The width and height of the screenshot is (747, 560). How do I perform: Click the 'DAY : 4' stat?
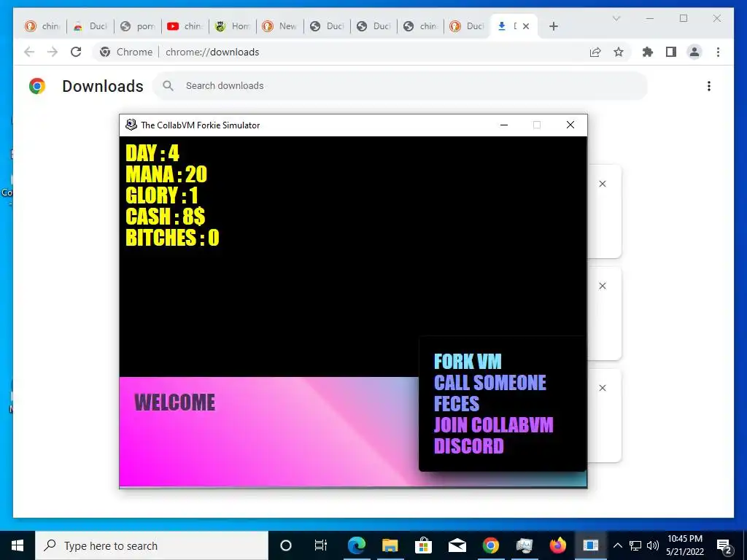(152, 153)
